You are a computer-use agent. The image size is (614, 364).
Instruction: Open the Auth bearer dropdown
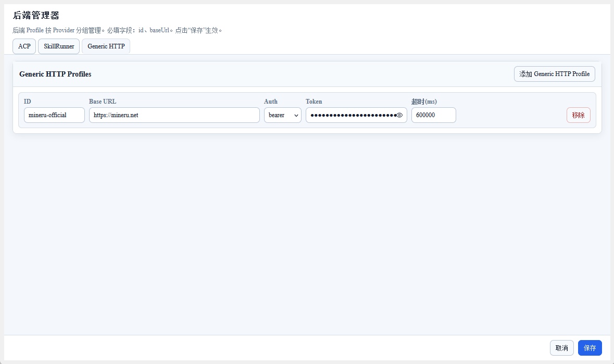point(282,115)
